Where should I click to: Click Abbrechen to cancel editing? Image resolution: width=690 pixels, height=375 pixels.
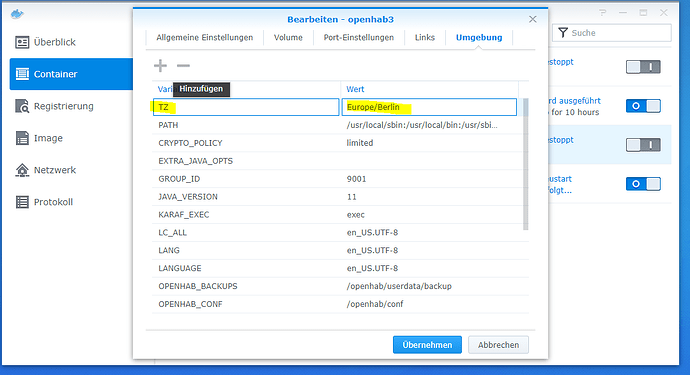point(498,345)
